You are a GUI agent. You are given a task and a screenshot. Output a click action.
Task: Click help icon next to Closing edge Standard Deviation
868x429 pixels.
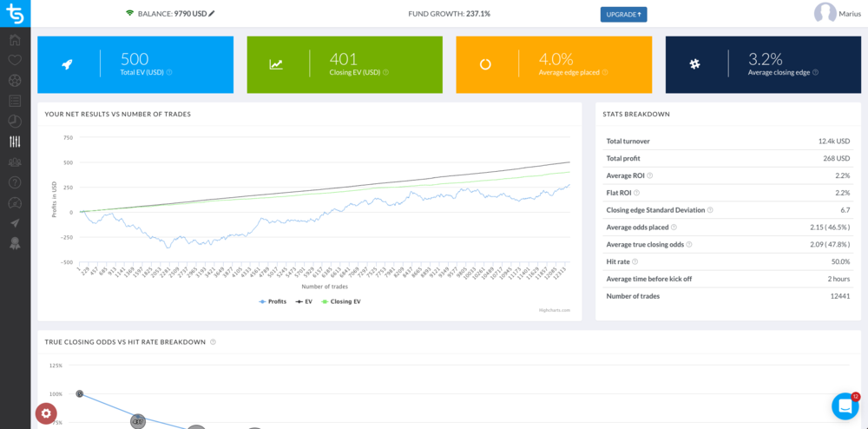tap(710, 210)
